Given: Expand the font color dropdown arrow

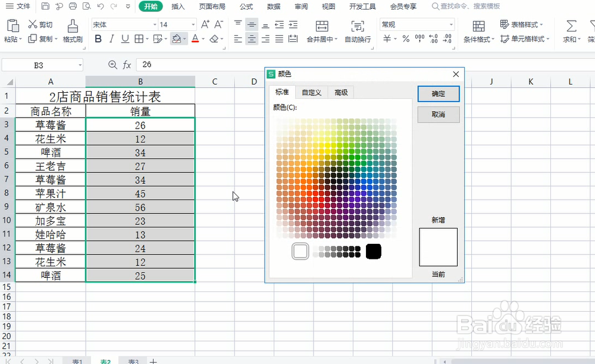Looking at the screenshot, I should [x=203, y=39].
